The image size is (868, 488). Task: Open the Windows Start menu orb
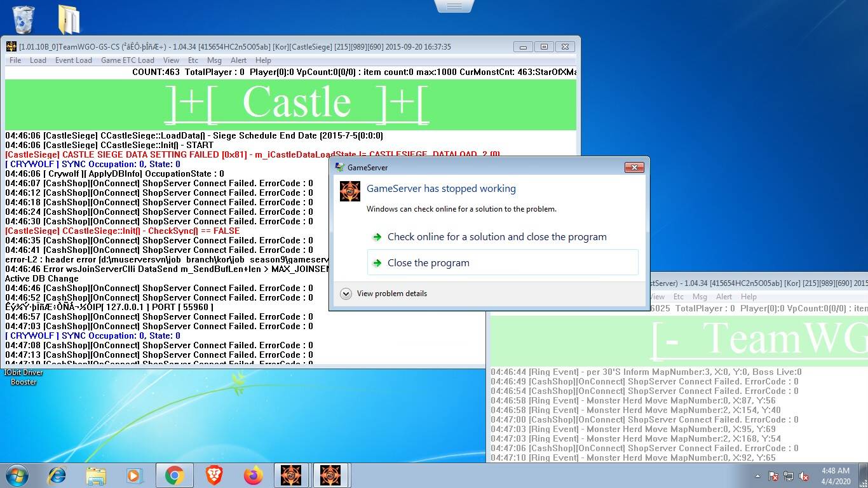click(17, 475)
